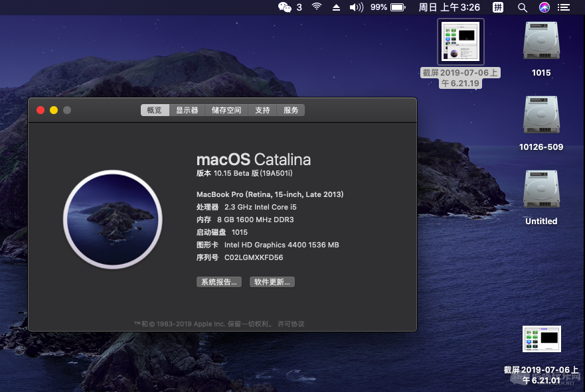
Task: Open the 支持 tab
Action: [262, 110]
